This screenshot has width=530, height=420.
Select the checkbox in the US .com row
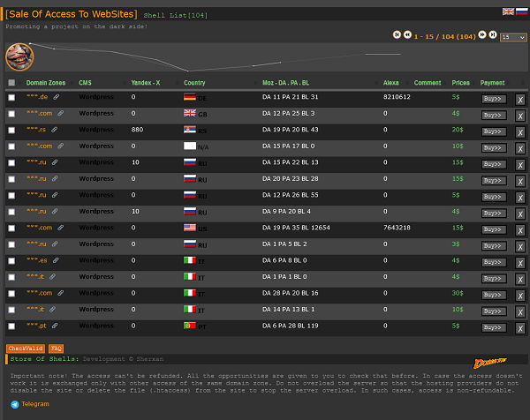click(11, 229)
